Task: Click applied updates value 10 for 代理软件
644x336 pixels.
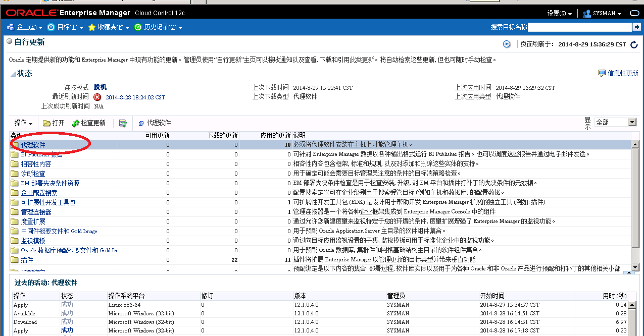Action: (x=287, y=145)
